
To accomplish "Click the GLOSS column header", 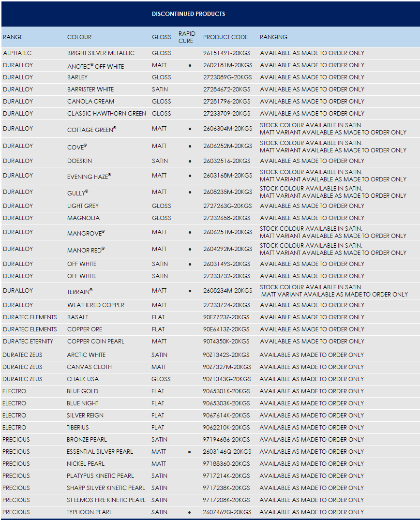I will pyautogui.click(x=161, y=37).
